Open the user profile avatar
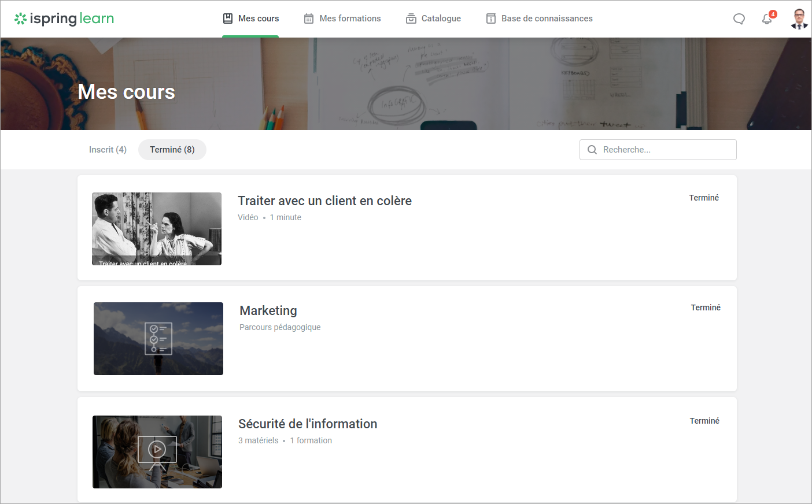This screenshot has width=812, height=504. [x=799, y=19]
